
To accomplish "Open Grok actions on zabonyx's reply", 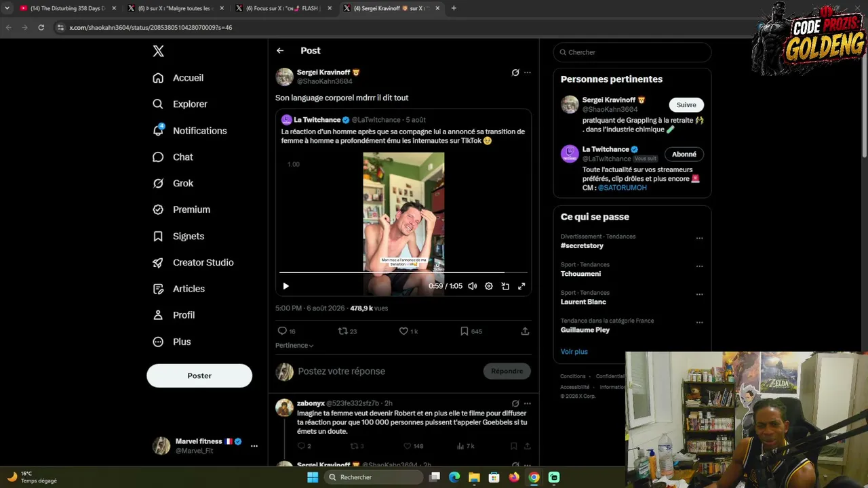I will click(515, 403).
